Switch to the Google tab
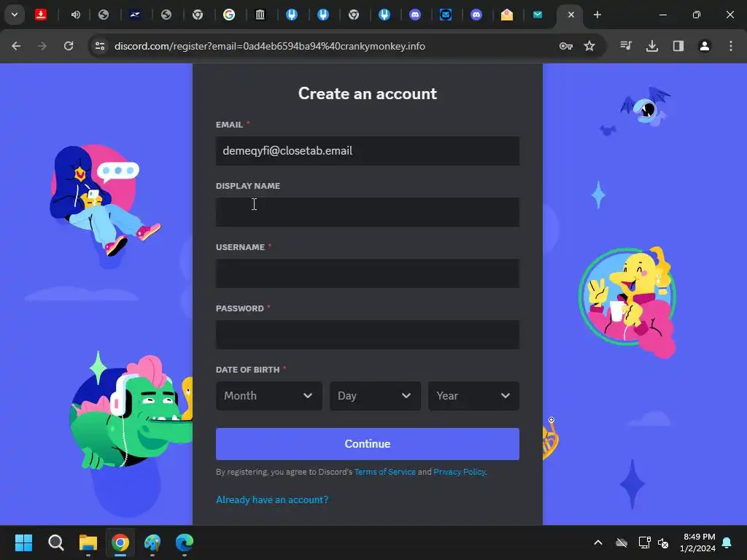 point(229,15)
